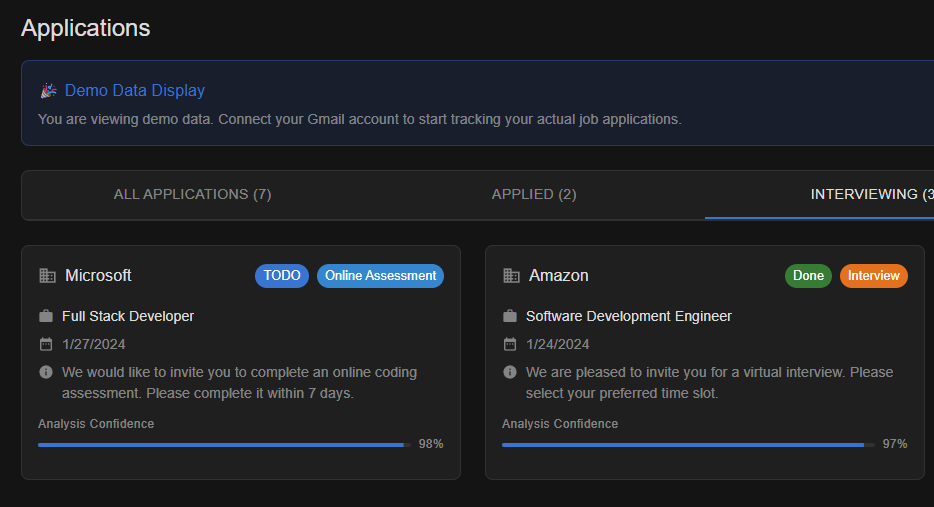
Task: Click the TODO badge on Microsoft card
Action: pyautogui.click(x=282, y=276)
